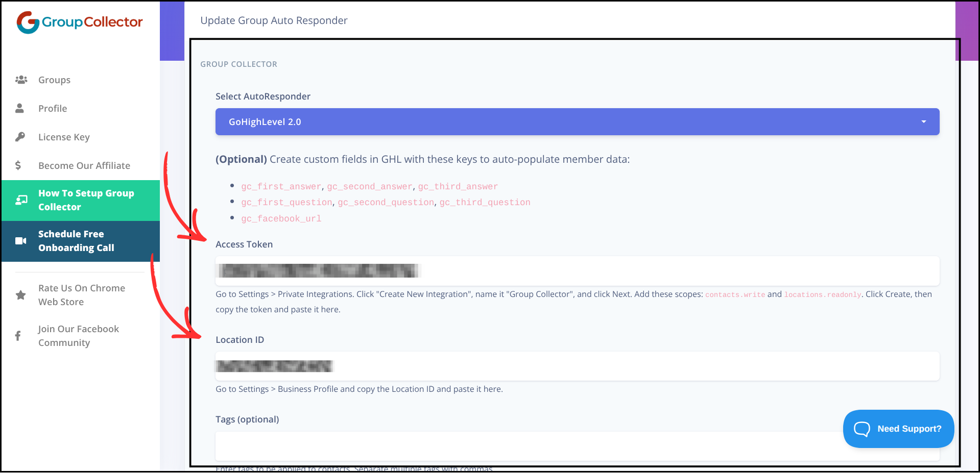Click the video camera onboarding icon

pyautogui.click(x=21, y=241)
